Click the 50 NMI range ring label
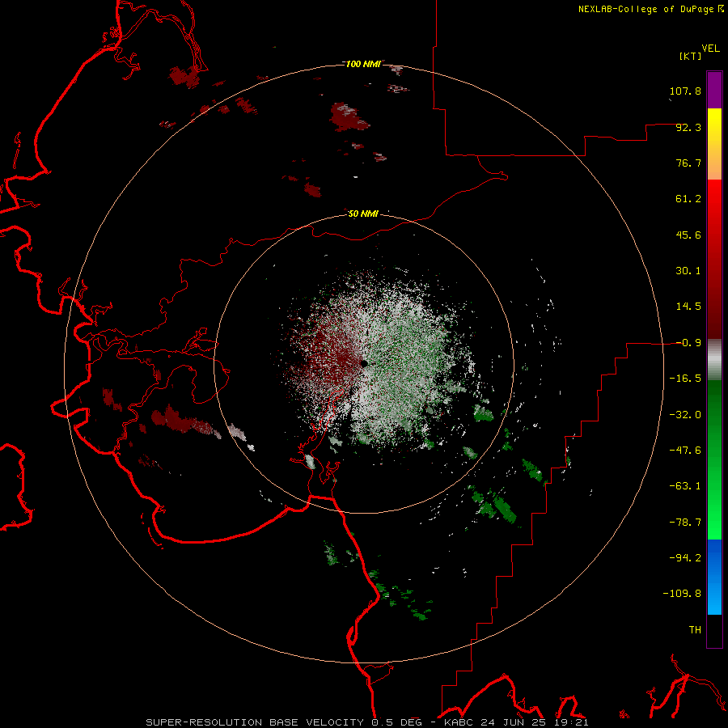728x728 pixels. click(x=363, y=214)
